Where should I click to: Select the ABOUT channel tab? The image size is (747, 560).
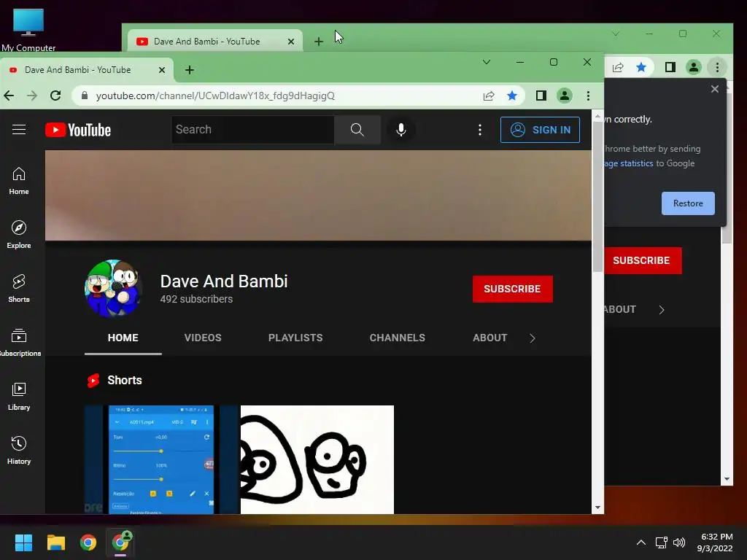click(x=489, y=338)
